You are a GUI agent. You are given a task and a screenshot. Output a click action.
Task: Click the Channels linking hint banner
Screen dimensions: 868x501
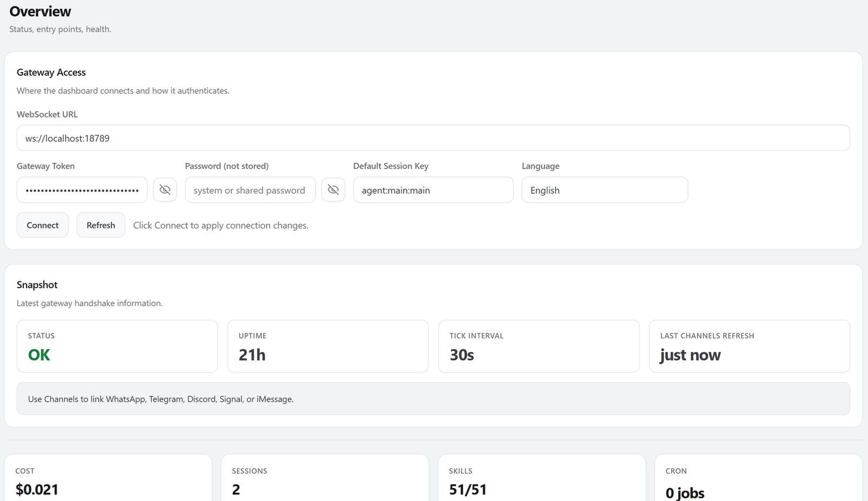pos(433,399)
